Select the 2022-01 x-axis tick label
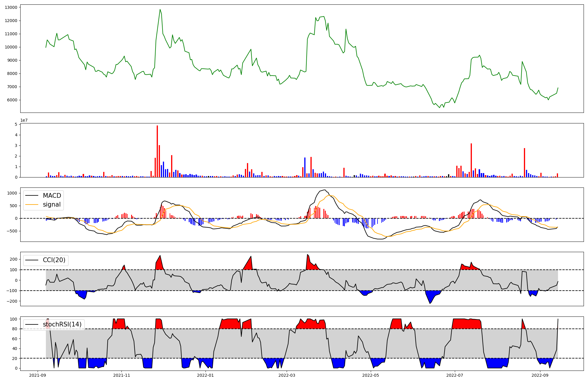Image resolution: width=588 pixels, height=382 pixels. coord(205,375)
